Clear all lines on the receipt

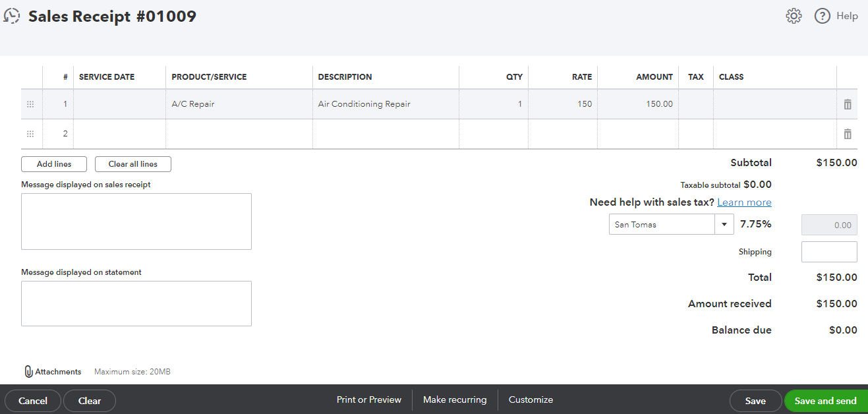click(132, 163)
